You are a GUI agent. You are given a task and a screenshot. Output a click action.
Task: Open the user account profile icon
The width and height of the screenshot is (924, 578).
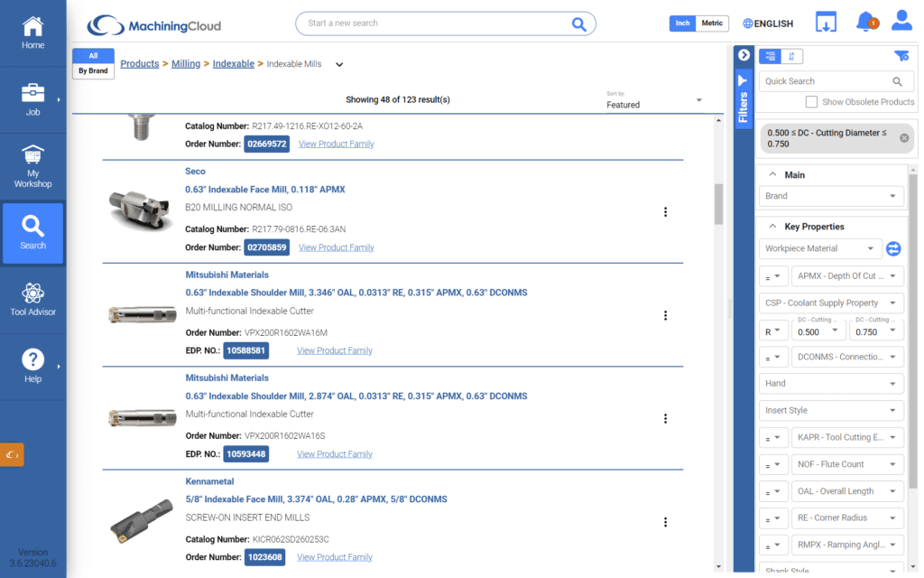(901, 22)
